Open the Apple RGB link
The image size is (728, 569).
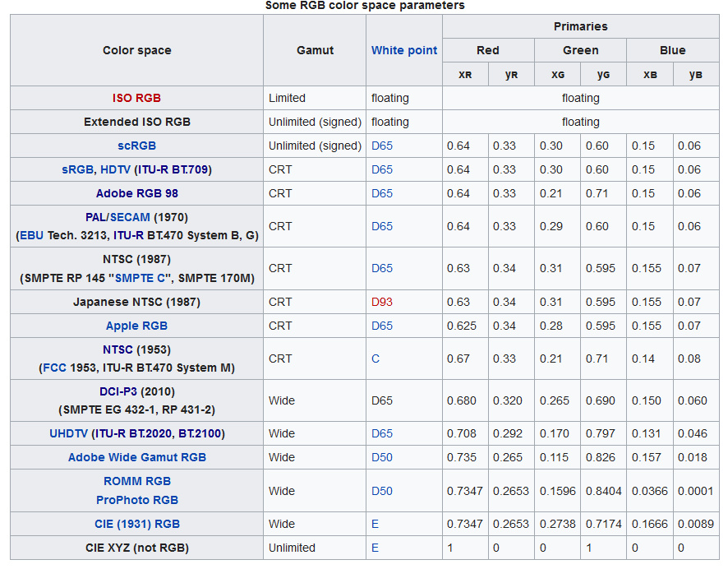136,326
